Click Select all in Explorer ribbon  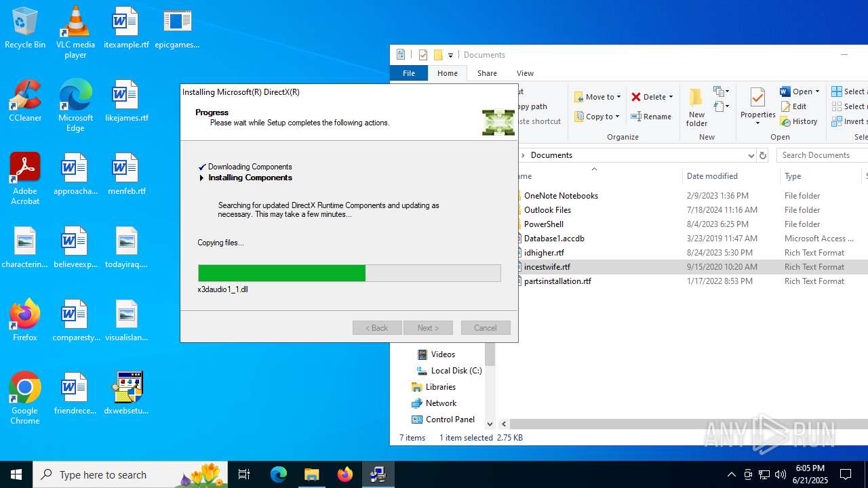(x=849, y=91)
